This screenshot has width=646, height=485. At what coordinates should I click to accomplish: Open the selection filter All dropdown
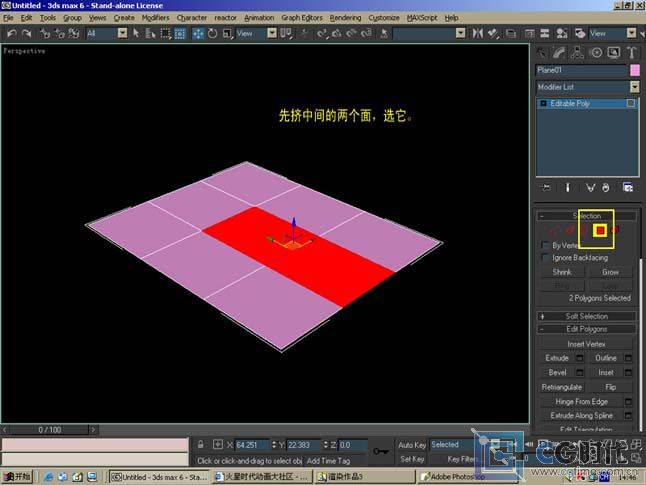coord(122,33)
